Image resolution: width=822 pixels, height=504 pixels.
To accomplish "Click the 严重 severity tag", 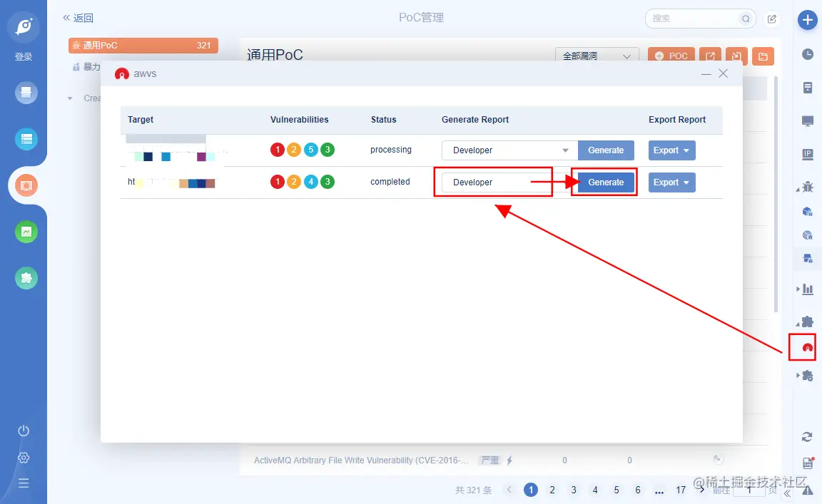I will coord(490,460).
